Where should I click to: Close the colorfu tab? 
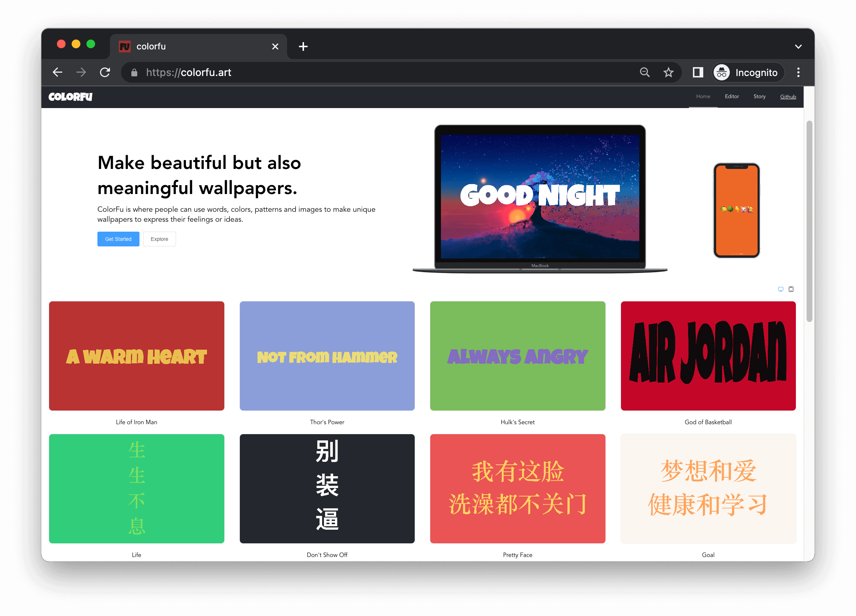pos(275,47)
